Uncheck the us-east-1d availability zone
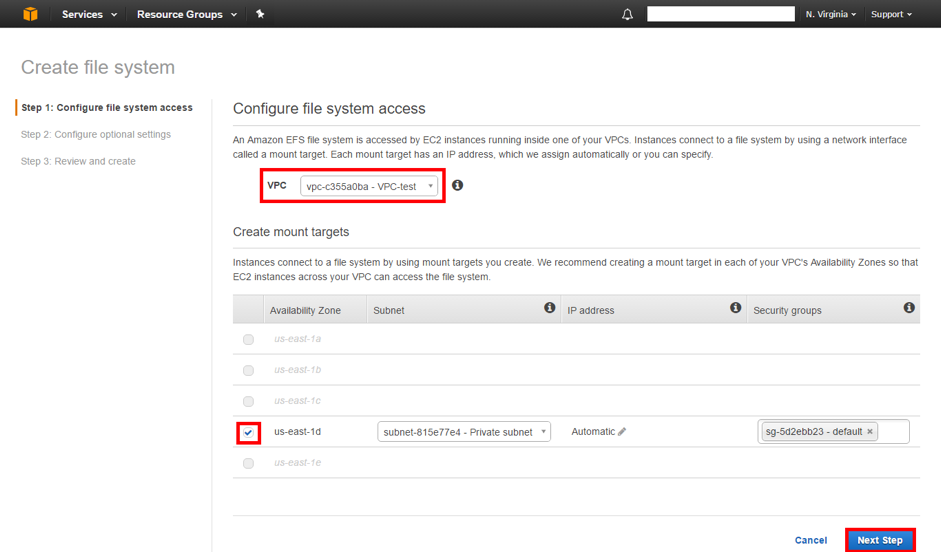Viewport: 941px width, 552px height. (x=248, y=433)
